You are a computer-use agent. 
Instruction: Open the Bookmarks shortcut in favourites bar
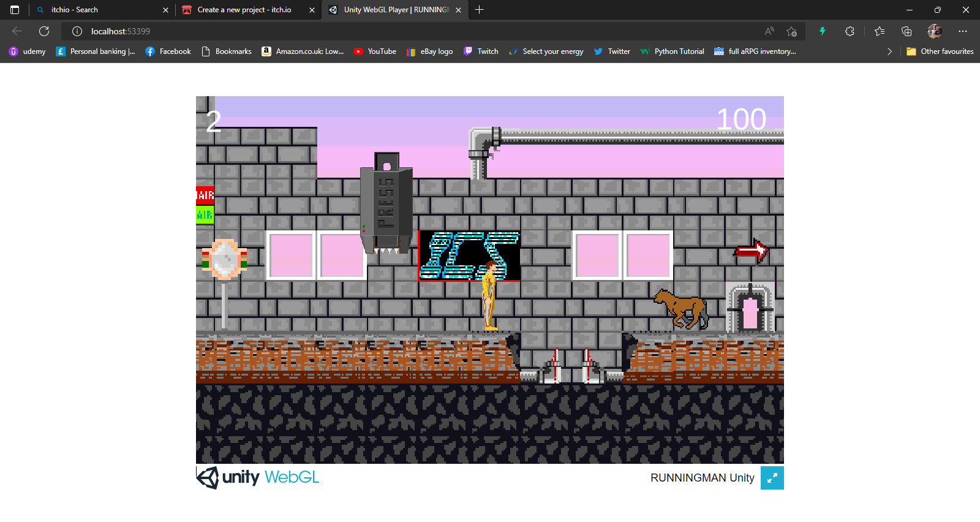click(x=227, y=51)
